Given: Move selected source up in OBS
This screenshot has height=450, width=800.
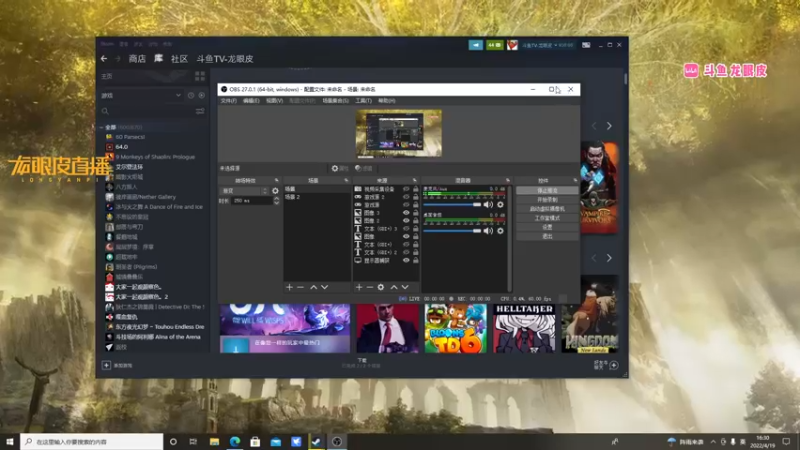Looking at the screenshot, I should (393, 287).
